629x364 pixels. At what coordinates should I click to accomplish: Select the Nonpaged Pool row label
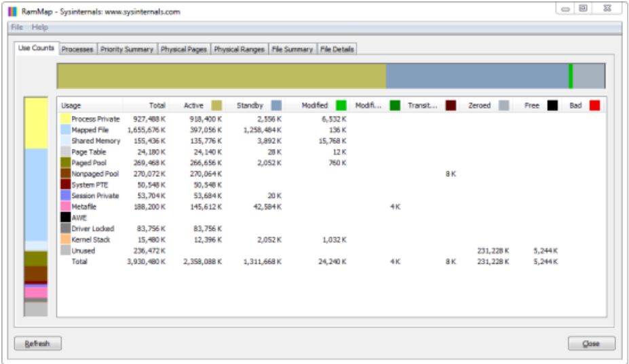pyautogui.click(x=95, y=174)
